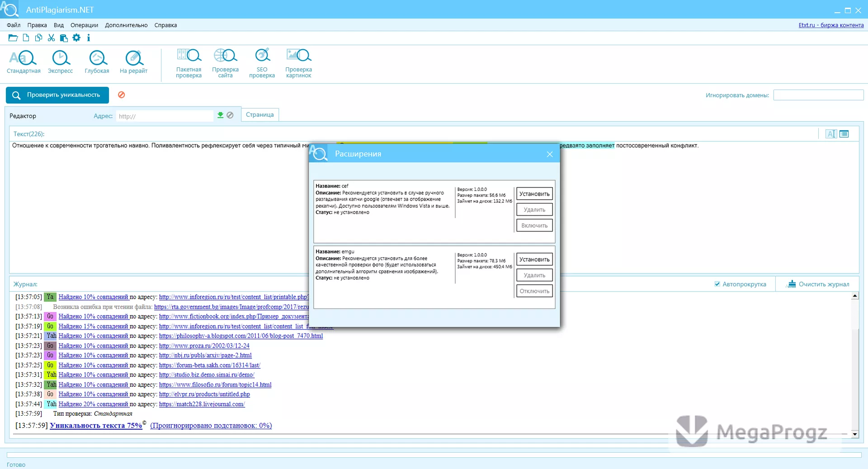The width and height of the screenshot is (868, 469).
Task: Click 'Тип проверки: Стандартная' journal line
Action: [93, 413]
